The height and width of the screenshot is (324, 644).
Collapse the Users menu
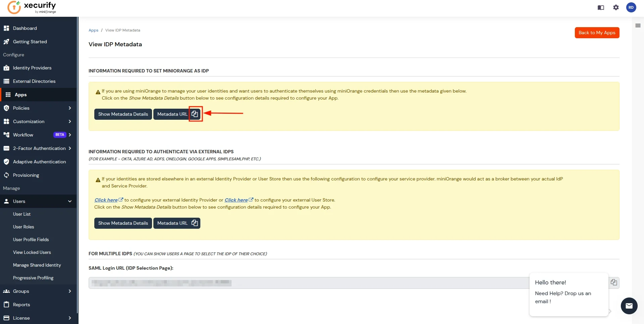click(x=38, y=201)
